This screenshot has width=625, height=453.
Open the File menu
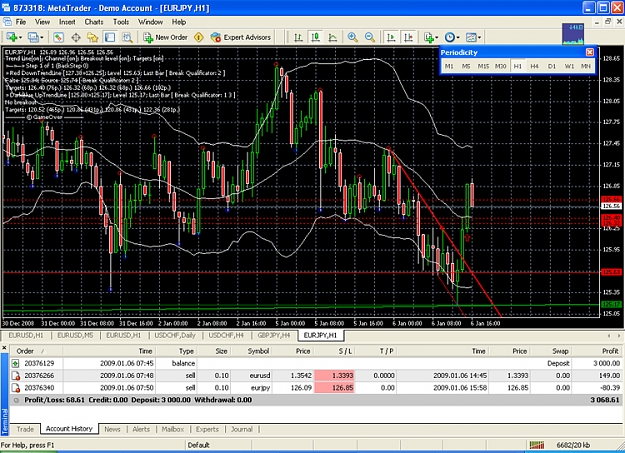point(20,22)
